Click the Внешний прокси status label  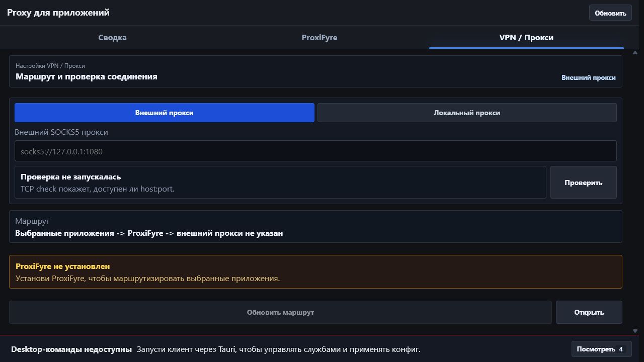click(x=589, y=78)
